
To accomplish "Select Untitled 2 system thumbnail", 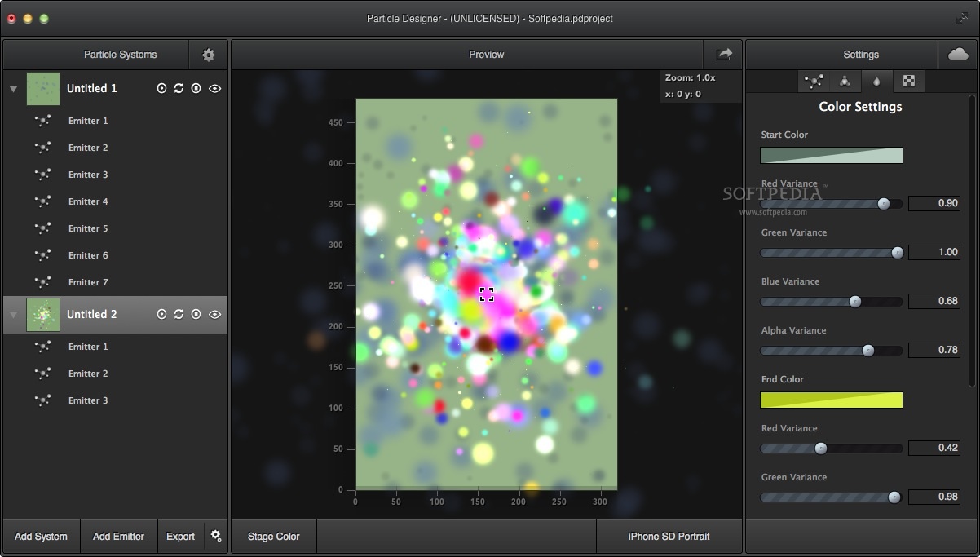I will click(x=43, y=314).
